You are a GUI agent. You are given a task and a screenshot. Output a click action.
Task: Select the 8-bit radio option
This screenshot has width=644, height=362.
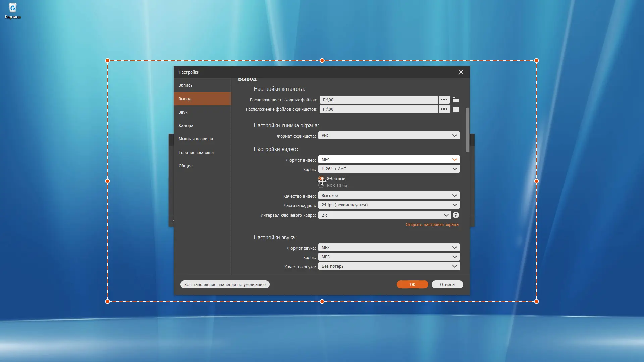coord(321,178)
